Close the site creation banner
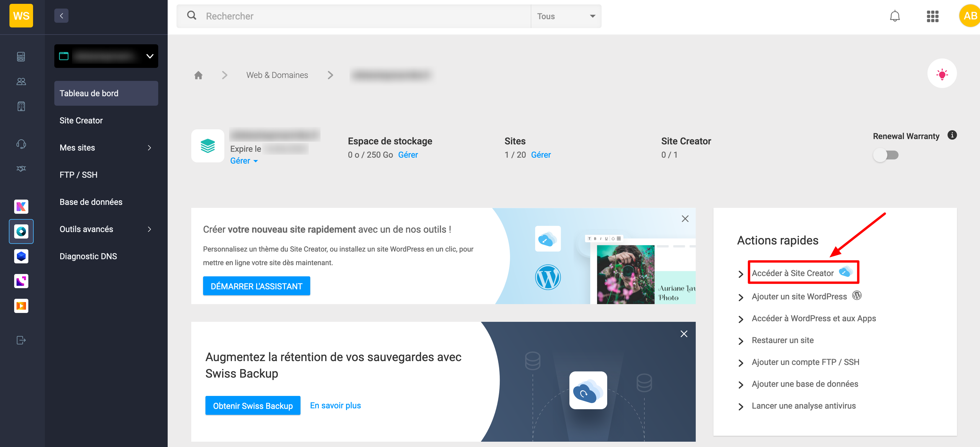 click(x=685, y=219)
